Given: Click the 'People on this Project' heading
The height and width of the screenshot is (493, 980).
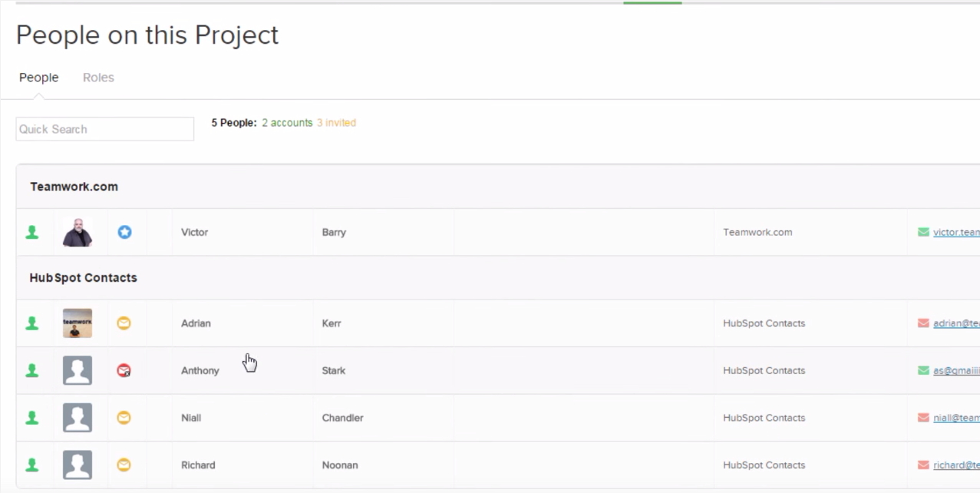Looking at the screenshot, I should pyautogui.click(x=147, y=35).
